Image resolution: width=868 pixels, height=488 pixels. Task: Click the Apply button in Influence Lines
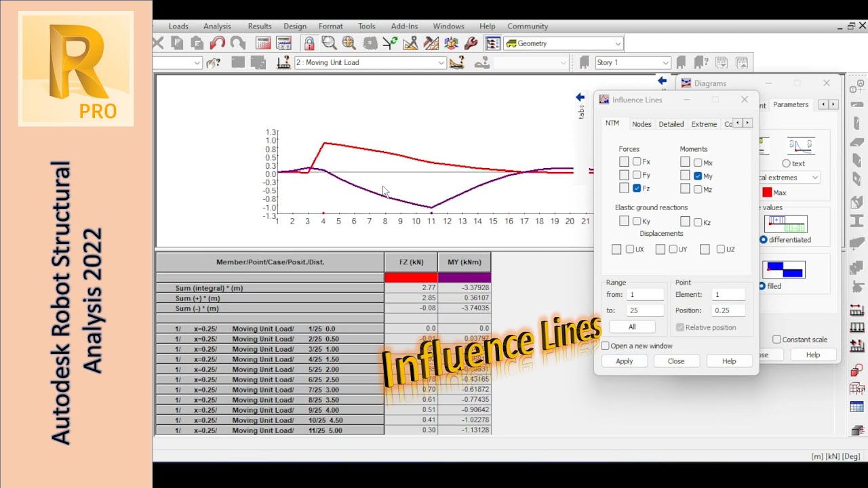pyautogui.click(x=625, y=361)
